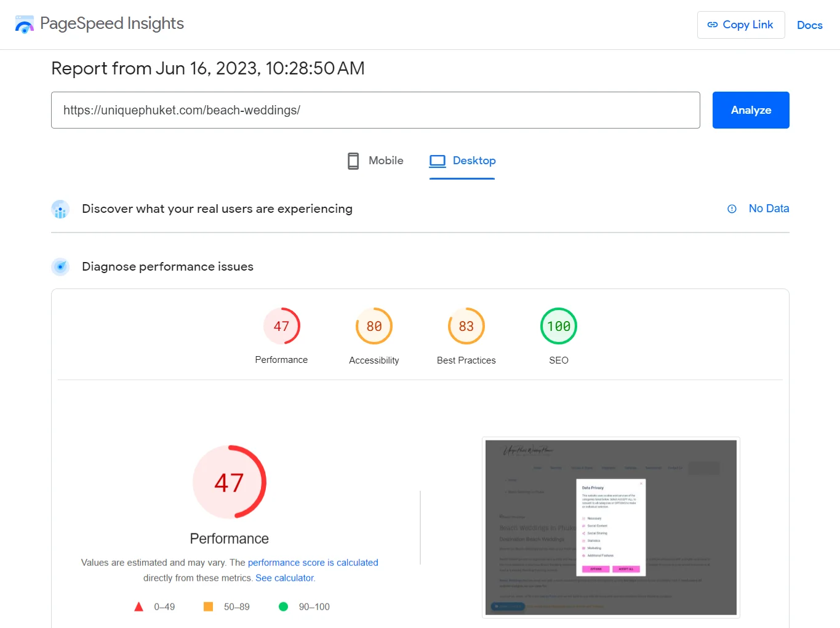Open 'performance score is calculated' link
Viewport: 840px width, 628px height.
pyautogui.click(x=313, y=562)
